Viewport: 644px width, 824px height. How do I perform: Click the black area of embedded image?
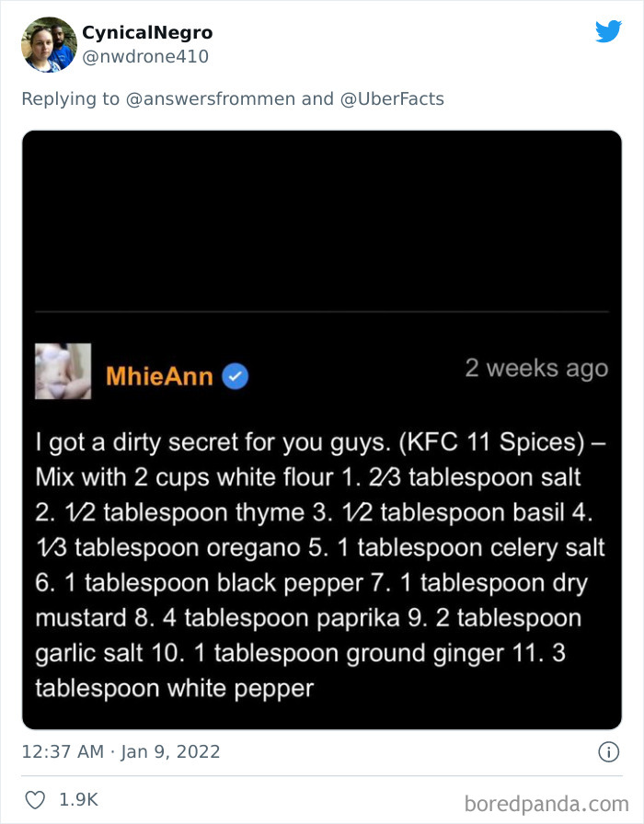(x=322, y=221)
